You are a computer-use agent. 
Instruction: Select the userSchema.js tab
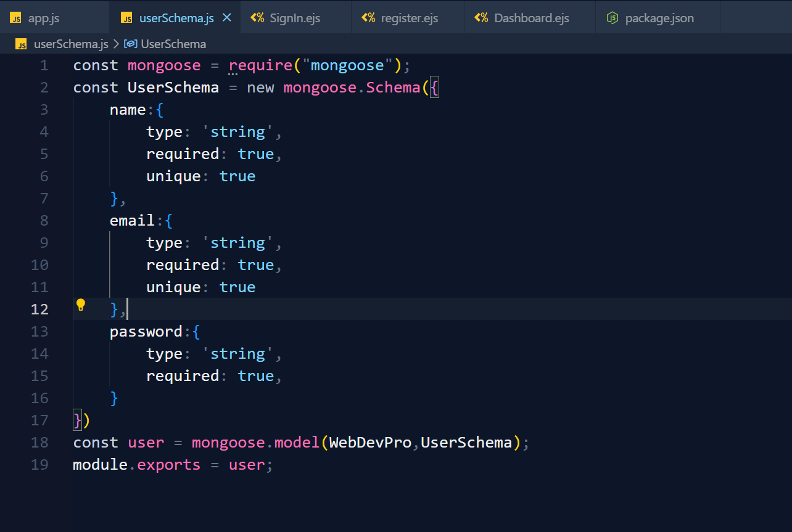click(x=176, y=18)
